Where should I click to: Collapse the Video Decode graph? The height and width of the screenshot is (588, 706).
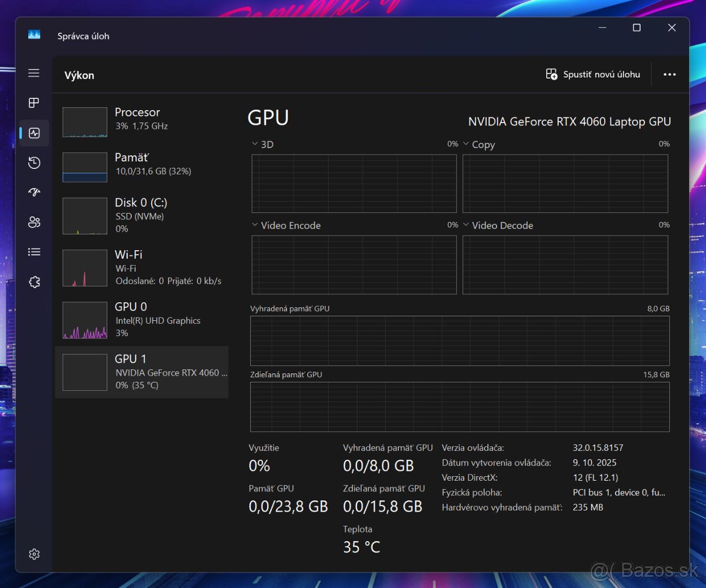pyautogui.click(x=466, y=225)
